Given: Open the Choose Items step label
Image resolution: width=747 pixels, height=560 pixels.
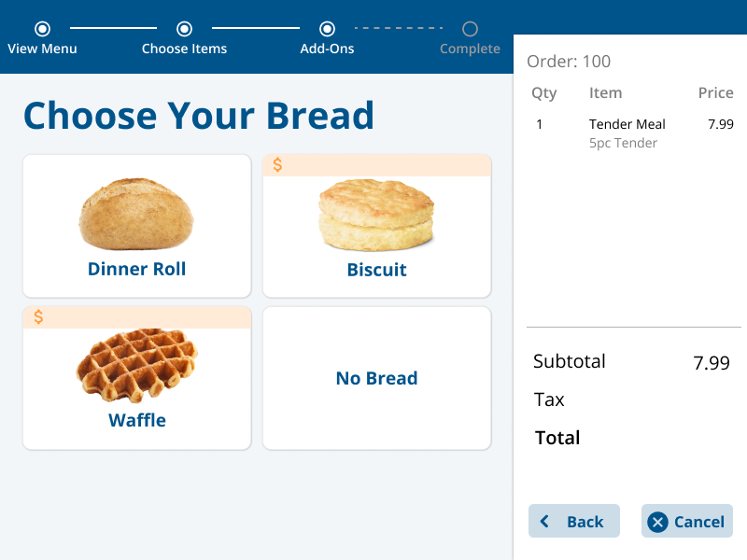Looking at the screenshot, I should (184, 49).
